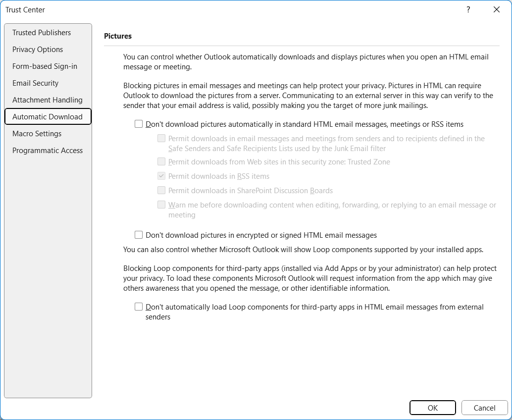Check don't download pictures in encrypted or signed messages
The height and width of the screenshot is (420, 512).
point(139,235)
